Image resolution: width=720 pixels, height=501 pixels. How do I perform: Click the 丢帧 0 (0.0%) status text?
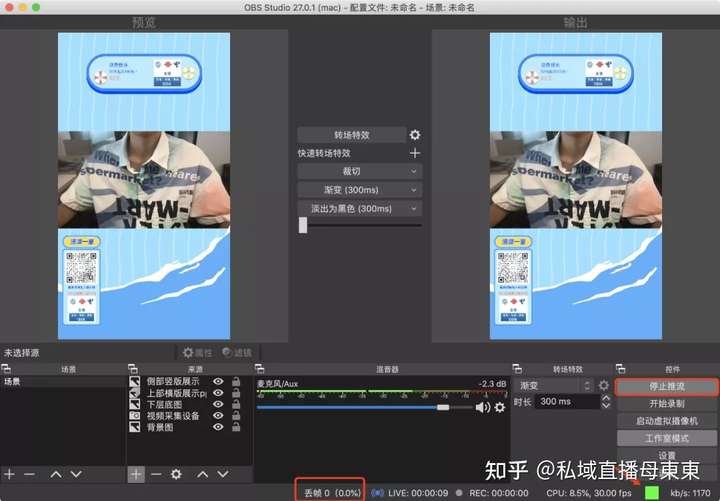332,493
